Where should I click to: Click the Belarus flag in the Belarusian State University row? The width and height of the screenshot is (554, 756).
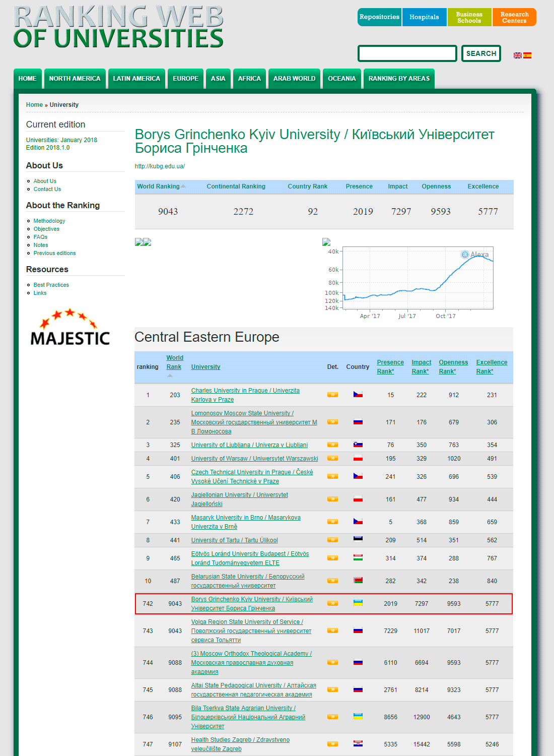coord(358,581)
